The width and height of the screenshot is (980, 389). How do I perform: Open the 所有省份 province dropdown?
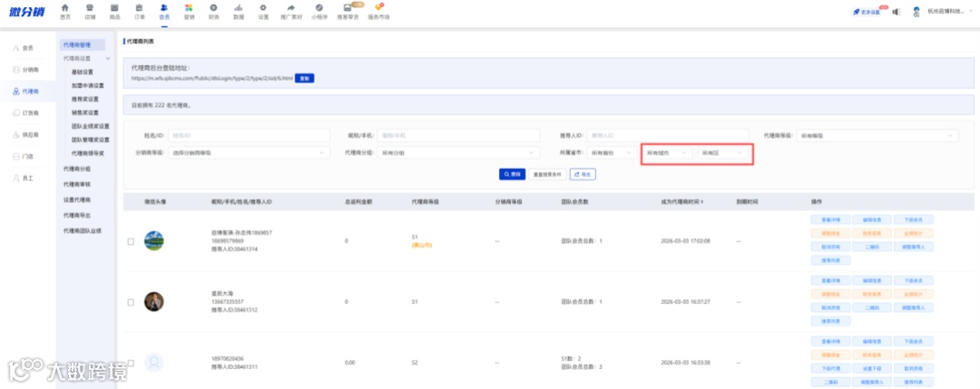coord(612,152)
